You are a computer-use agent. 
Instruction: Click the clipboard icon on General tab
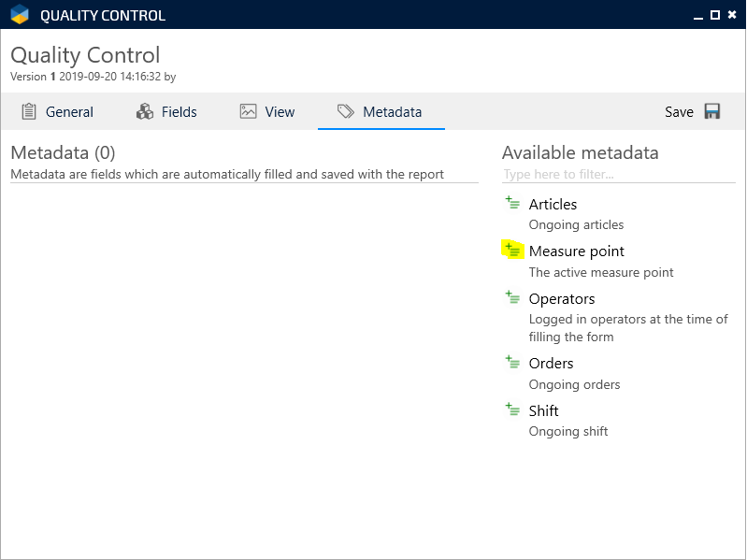point(29,111)
